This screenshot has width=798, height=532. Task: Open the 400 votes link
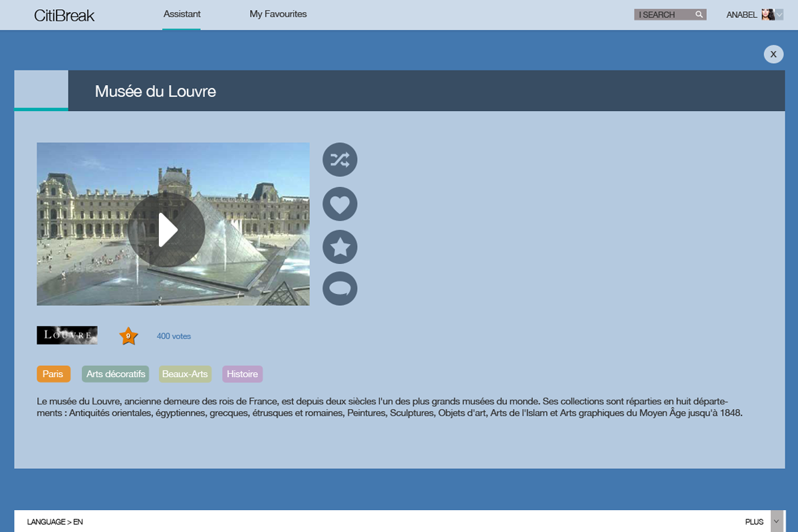174,336
